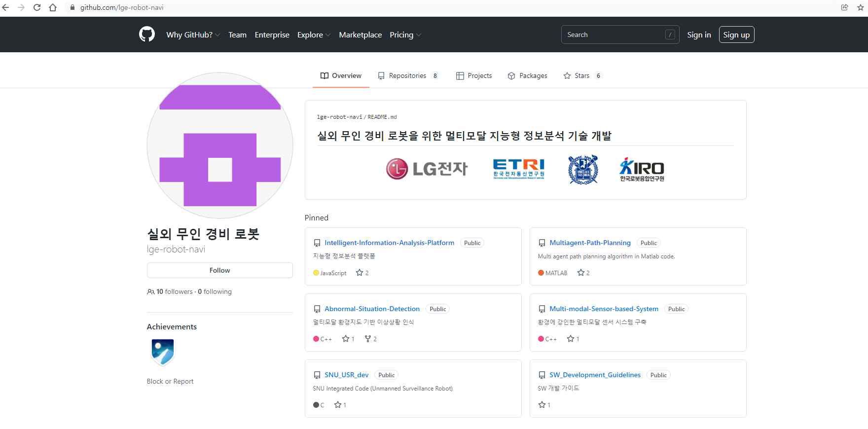Select the Overview tab
This screenshot has height=429, width=868.
[x=341, y=75]
